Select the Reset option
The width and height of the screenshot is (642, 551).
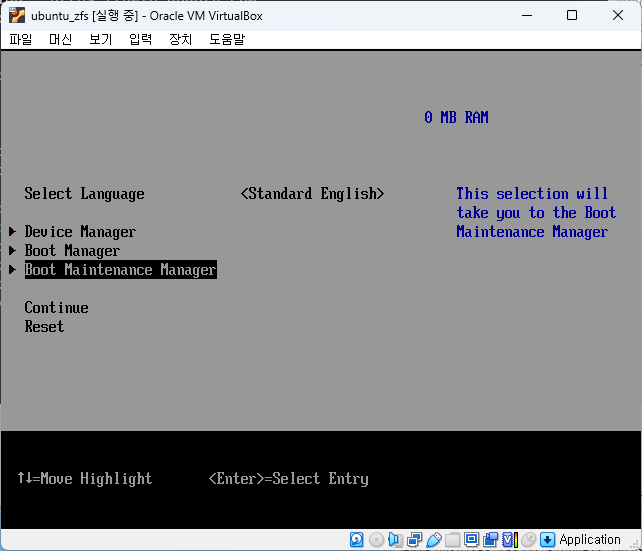click(44, 327)
